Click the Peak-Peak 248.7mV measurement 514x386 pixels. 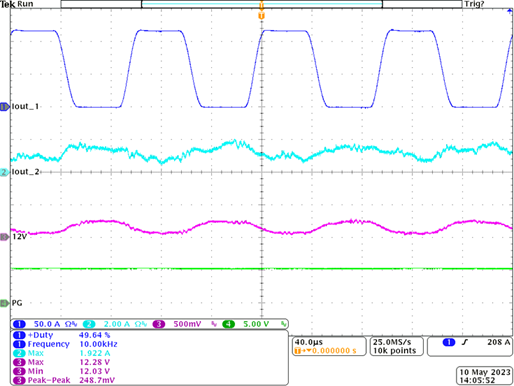click(64, 380)
